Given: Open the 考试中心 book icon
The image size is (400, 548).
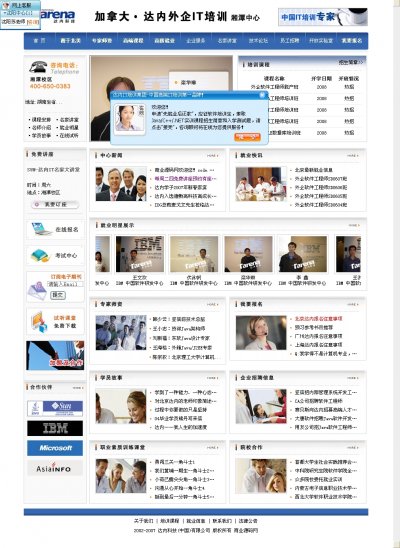Looking at the screenshot, I should point(40,255).
